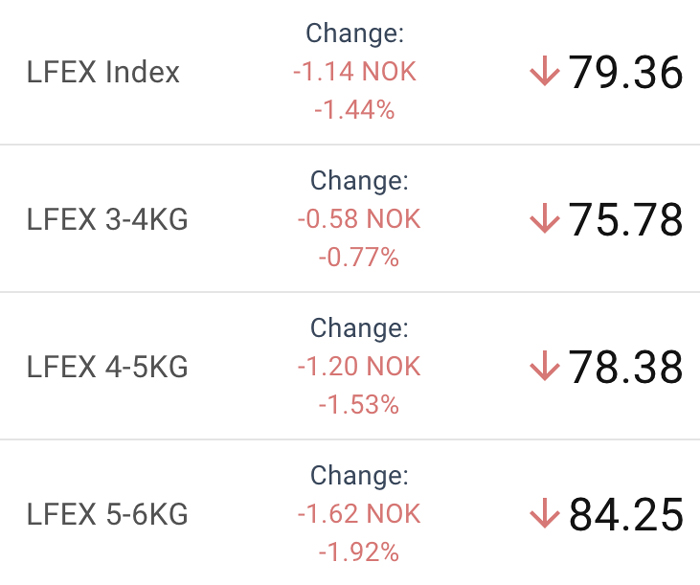The image size is (700, 585).
Task: Click the 75.78 price value
Action: point(625,219)
